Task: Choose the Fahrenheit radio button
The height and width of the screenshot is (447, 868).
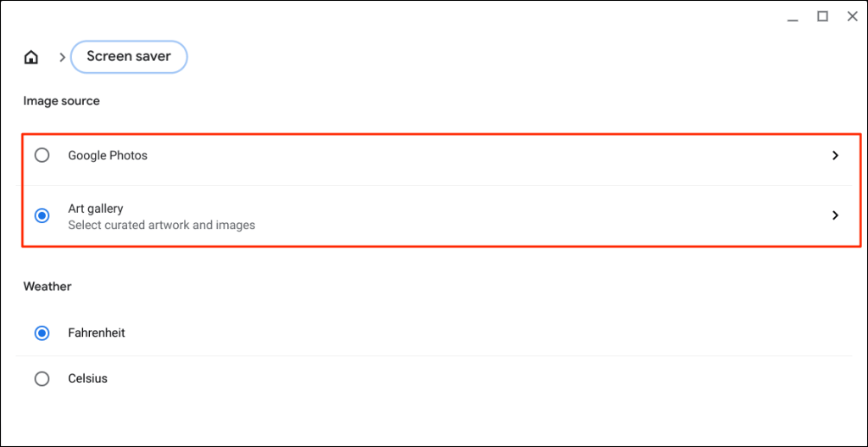Action: pyautogui.click(x=42, y=333)
